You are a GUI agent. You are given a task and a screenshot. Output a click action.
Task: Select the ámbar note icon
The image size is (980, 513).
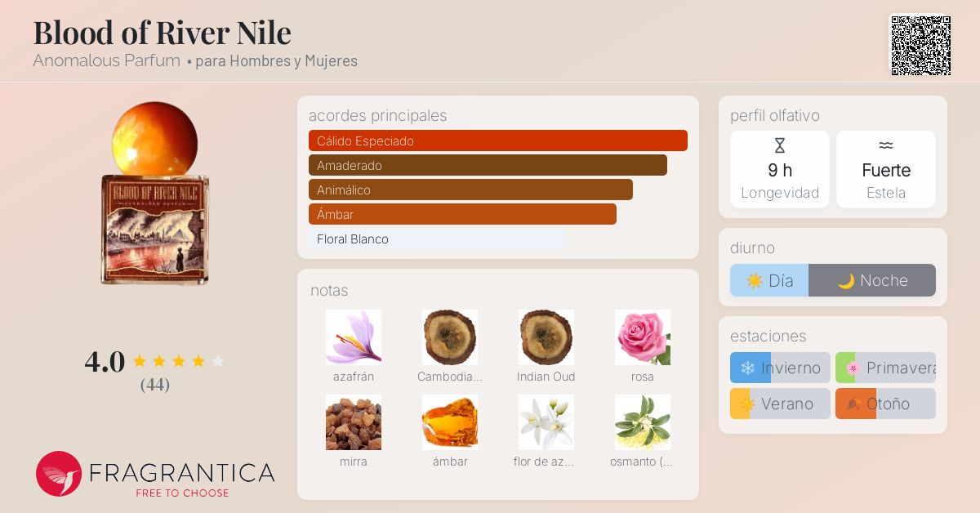[x=450, y=422]
